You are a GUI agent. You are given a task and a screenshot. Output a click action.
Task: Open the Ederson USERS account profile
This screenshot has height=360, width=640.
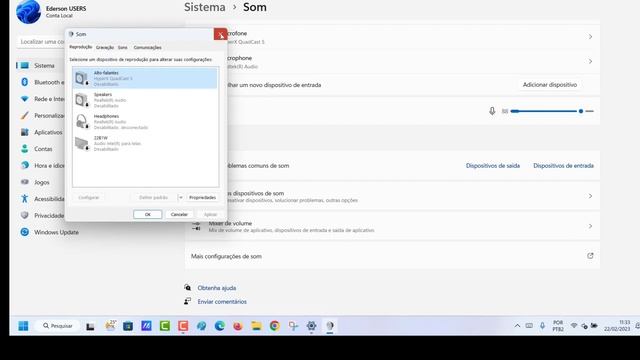(x=51, y=11)
